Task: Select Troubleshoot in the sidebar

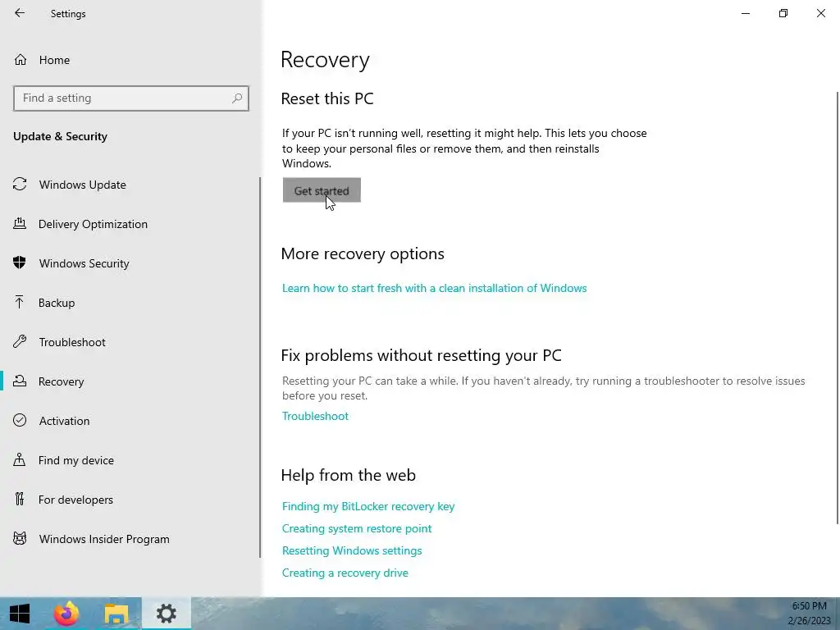Action: 72,342
